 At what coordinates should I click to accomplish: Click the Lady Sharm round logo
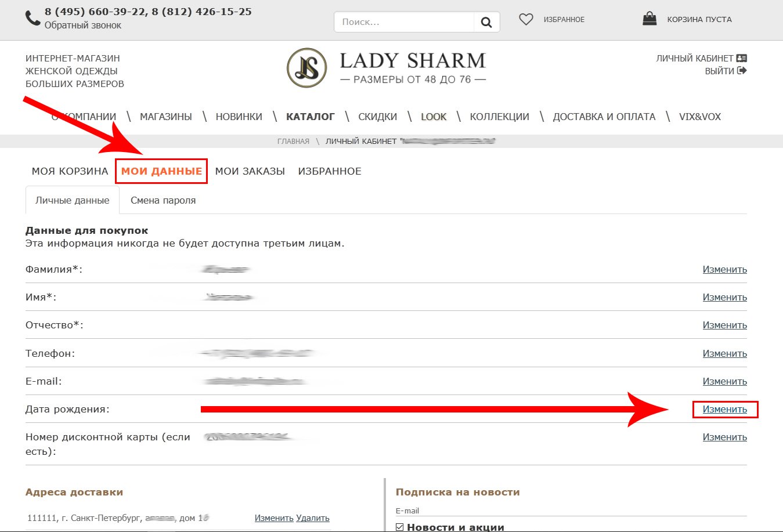tap(306, 68)
